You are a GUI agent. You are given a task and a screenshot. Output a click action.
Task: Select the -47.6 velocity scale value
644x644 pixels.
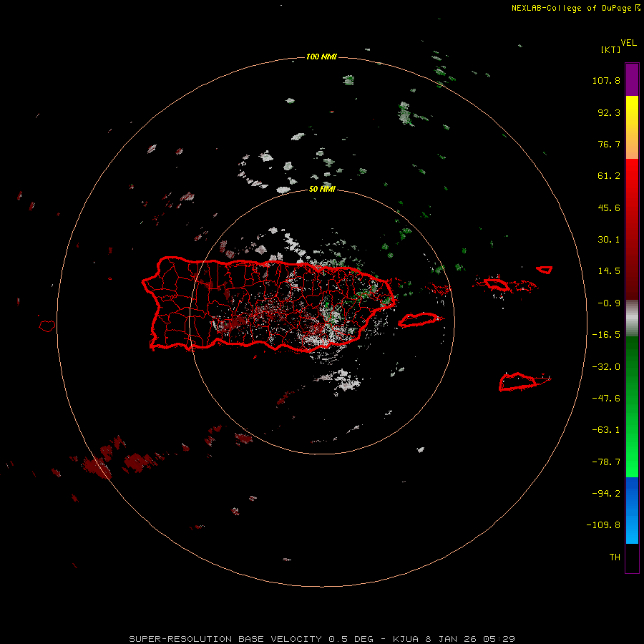click(606, 399)
